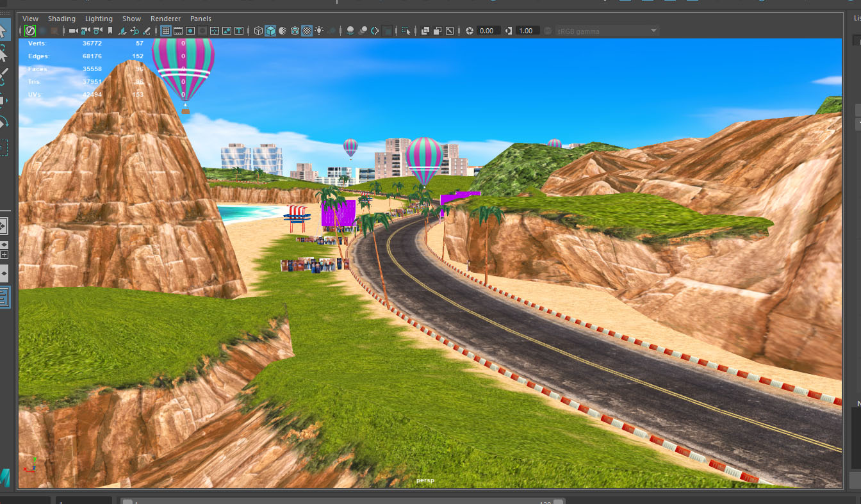Select the arrow Select tool

click(x=3, y=31)
